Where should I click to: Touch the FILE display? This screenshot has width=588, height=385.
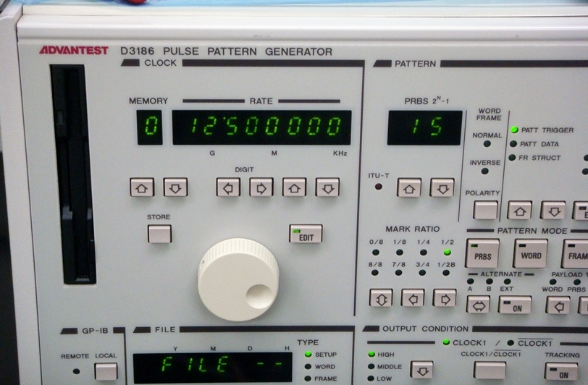click(212, 368)
